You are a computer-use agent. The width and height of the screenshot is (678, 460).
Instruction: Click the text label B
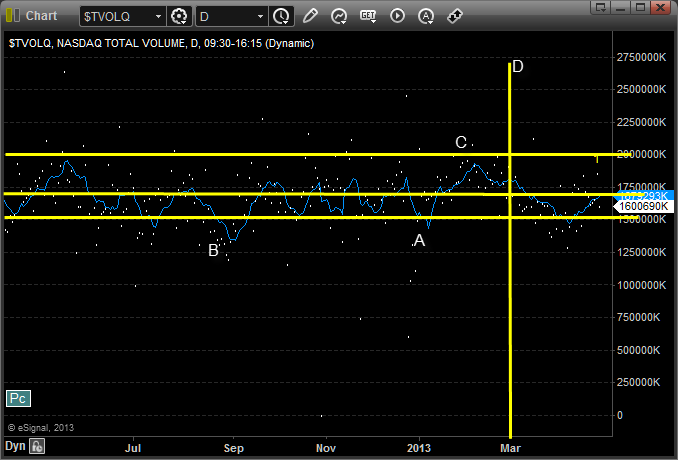213,250
